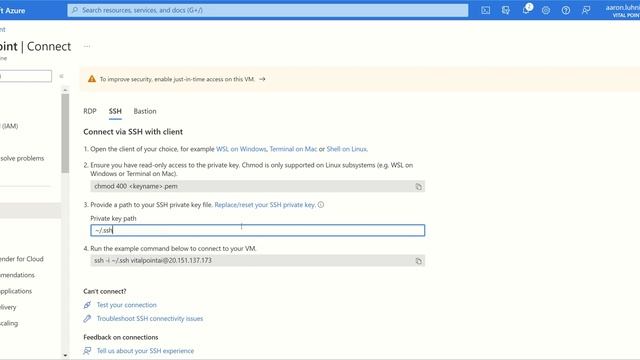
Task: Open the notifications bell
Action: point(526,11)
